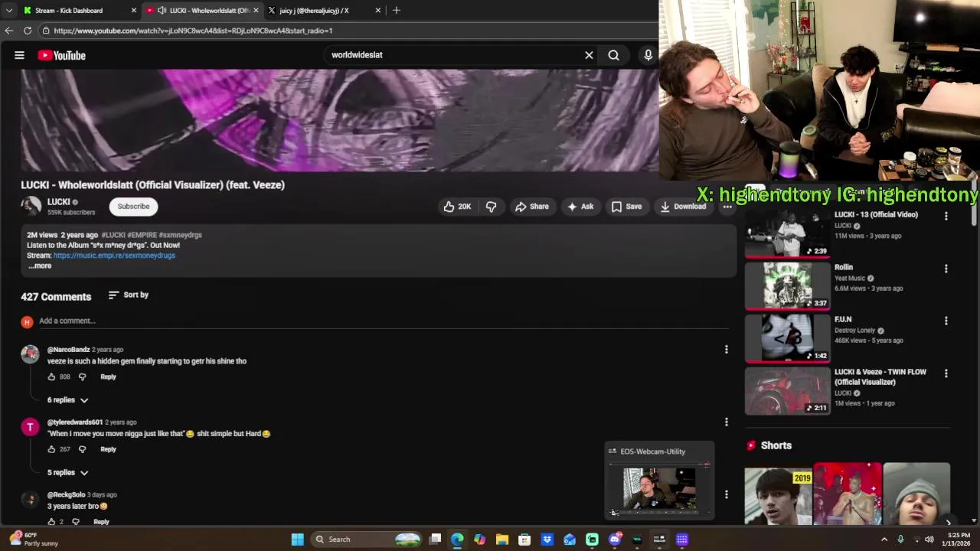Image resolution: width=980 pixels, height=551 pixels.
Task: Download the video
Action: (683, 207)
